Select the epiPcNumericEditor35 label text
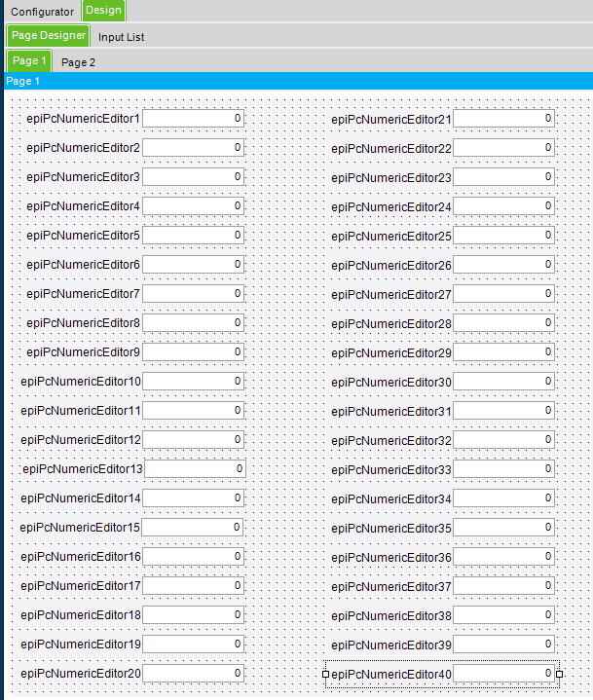Screen dimensions: 593x700 (391, 529)
